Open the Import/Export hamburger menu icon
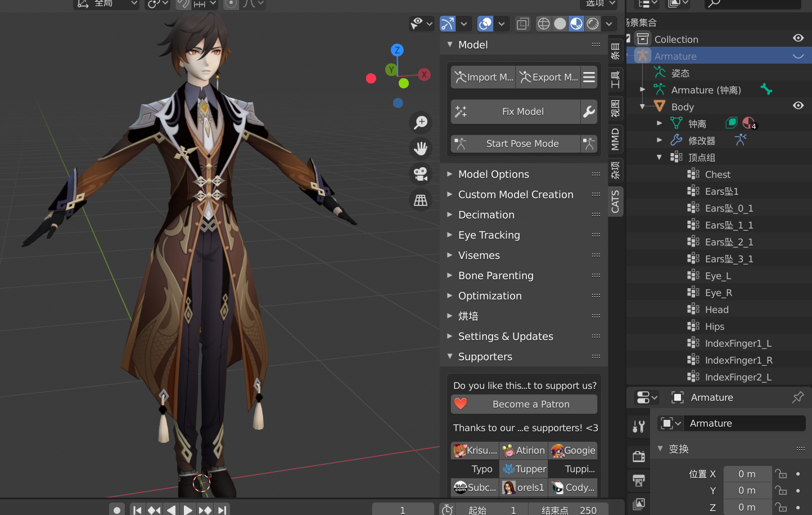The image size is (812, 515). [x=589, y=77]
